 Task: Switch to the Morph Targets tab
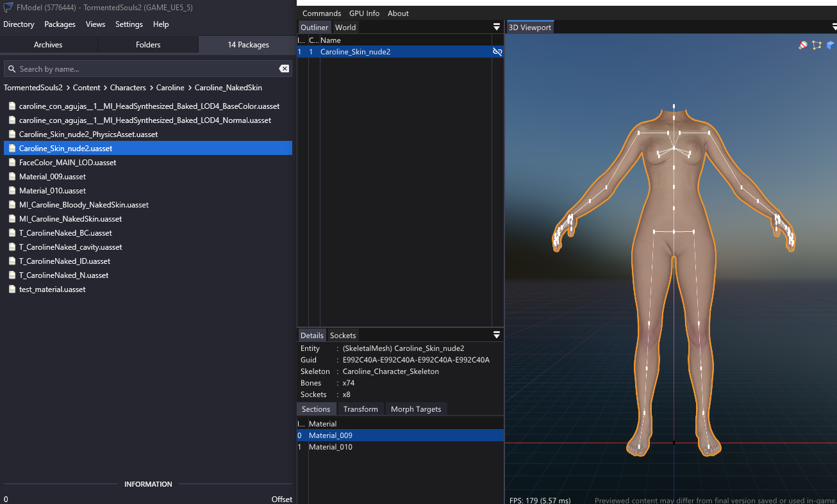[x=416, y=409]
